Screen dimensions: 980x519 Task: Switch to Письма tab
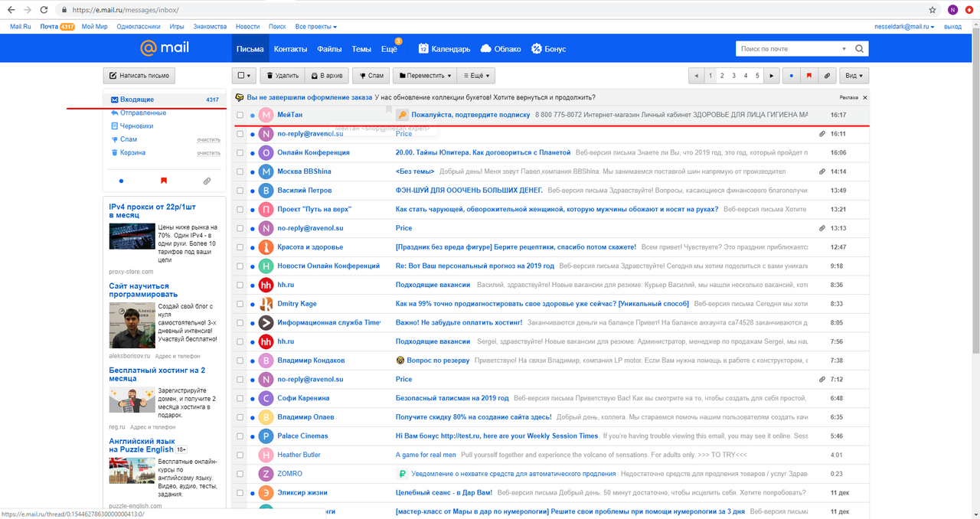pos(250,49)
